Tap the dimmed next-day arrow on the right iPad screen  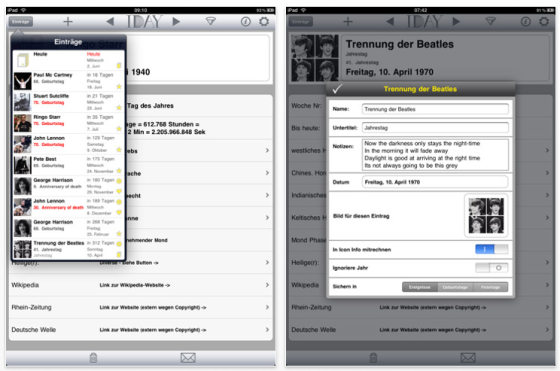coord(456,22)
